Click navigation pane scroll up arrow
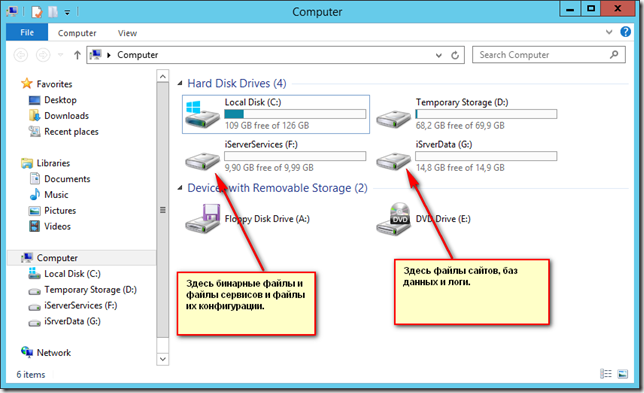The height and width of the screenshot is (393, 644). pyautogui.click(x=163, y=76)
